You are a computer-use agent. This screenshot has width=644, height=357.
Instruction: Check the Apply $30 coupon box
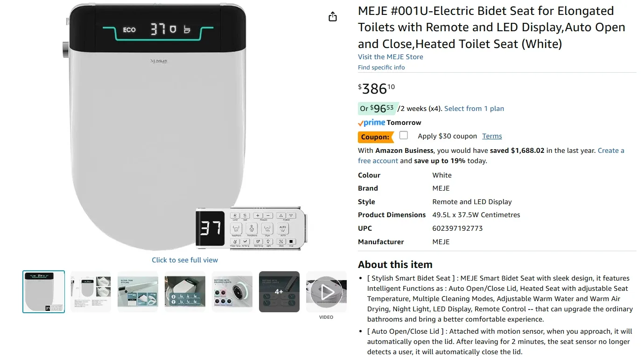point(403,135)
